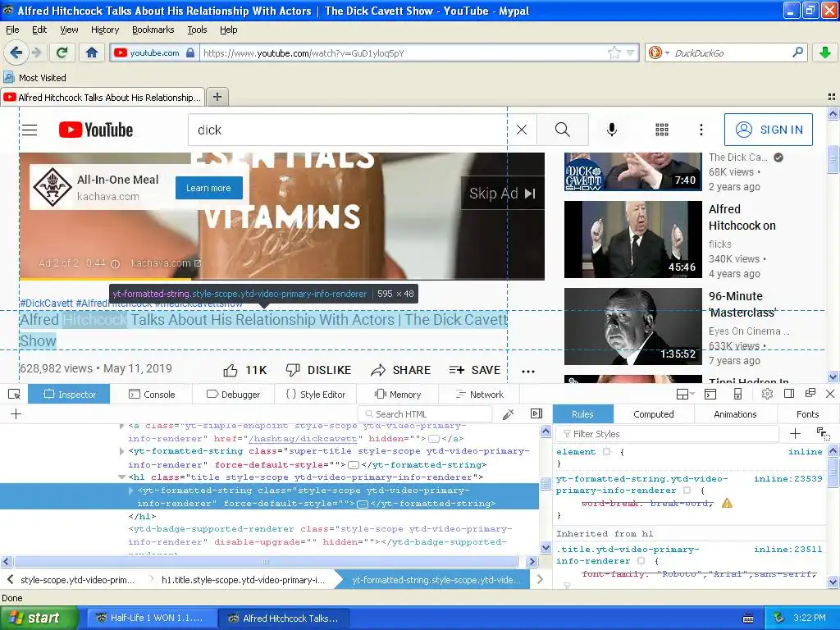
Task: Clear the YouTube search box X
Action: pos(521,130)
